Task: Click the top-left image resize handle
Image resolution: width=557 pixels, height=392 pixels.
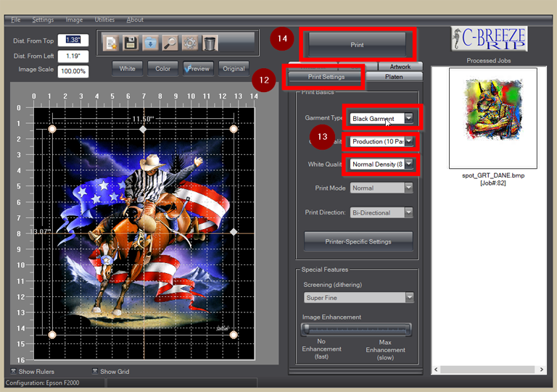Action: tap(52, 129)
